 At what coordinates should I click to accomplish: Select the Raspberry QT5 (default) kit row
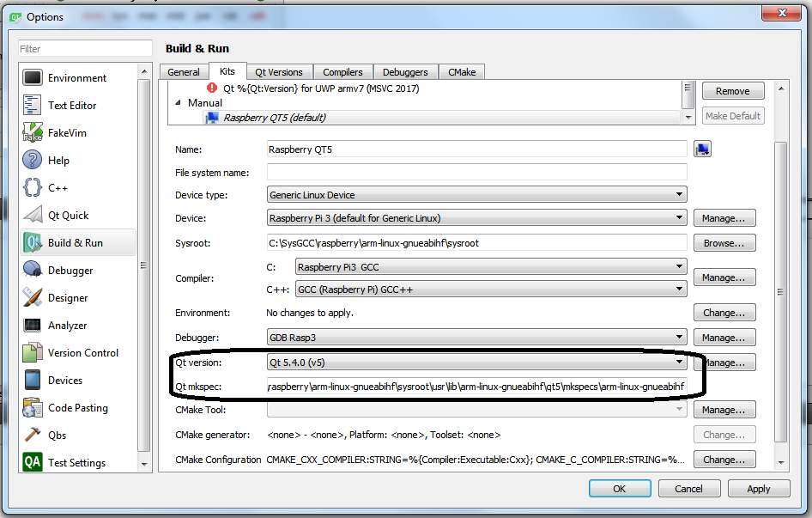[x=442, y=118]
